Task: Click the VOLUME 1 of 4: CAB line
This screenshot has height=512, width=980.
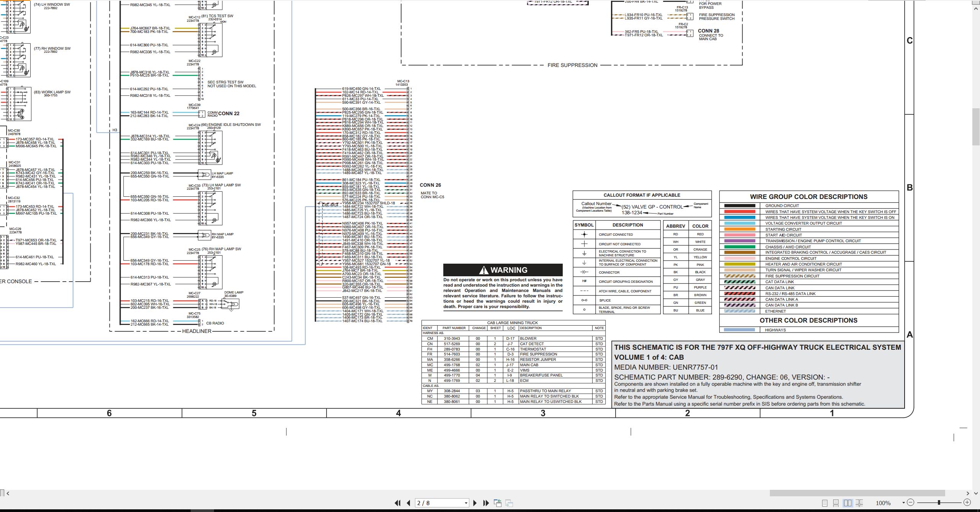Action: [649, 357]
